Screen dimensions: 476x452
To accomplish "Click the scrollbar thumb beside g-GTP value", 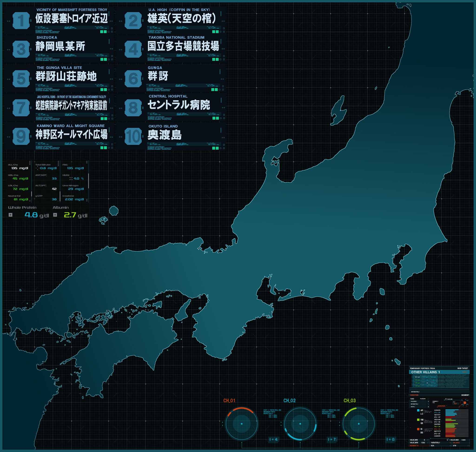I will pyautogui.click(x=60, y=197).
